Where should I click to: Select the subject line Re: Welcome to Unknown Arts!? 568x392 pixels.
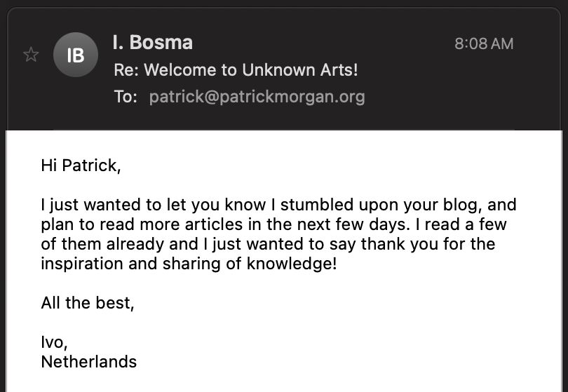pos(236,70)
